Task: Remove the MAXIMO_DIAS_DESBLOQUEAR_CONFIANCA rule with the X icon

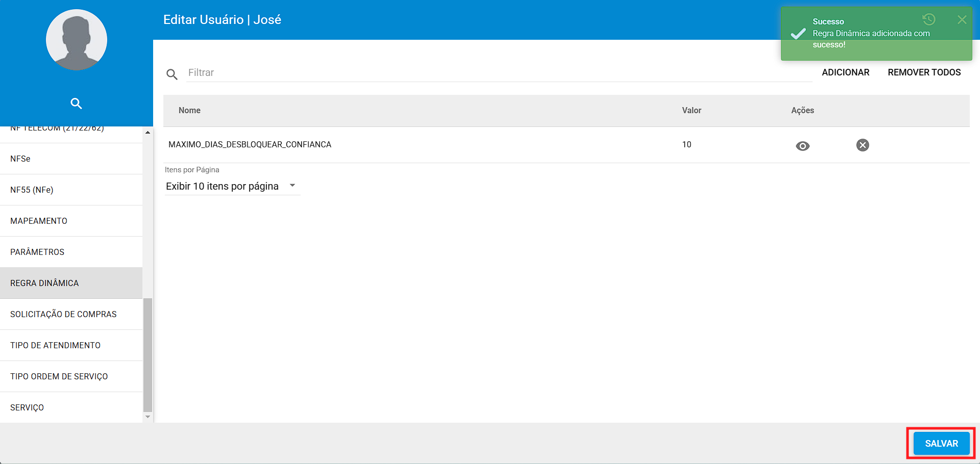Action: pos(863,145)
